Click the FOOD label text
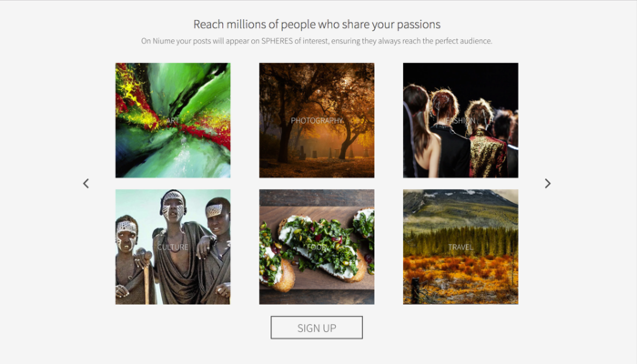Image resolution: width=637 pixels, height=364 pixels. 317,247
